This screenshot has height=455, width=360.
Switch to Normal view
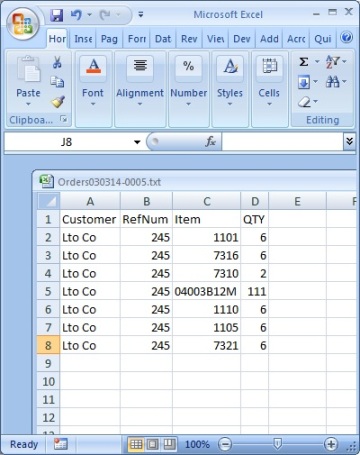136,444
